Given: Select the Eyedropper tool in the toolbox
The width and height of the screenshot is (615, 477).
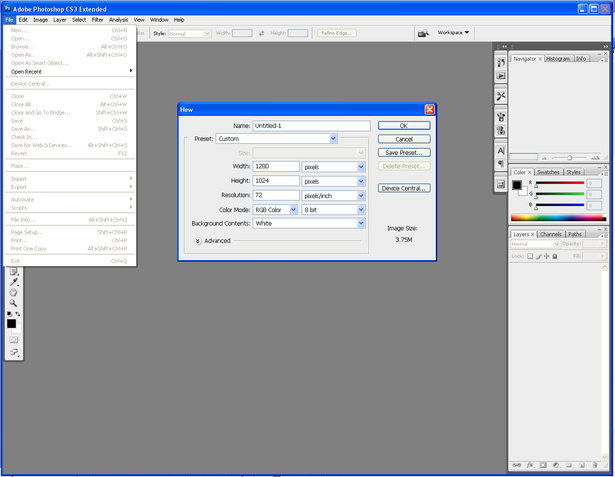Looking at the screenshot, I should (x=14, y=282).
